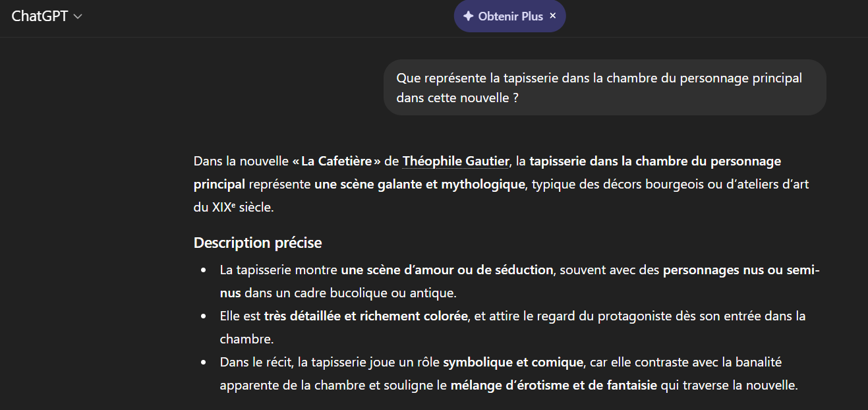Dismiss the Obtenir Plus banner
The width and height of the screenshot is (868, 410).
coord(553,16)
